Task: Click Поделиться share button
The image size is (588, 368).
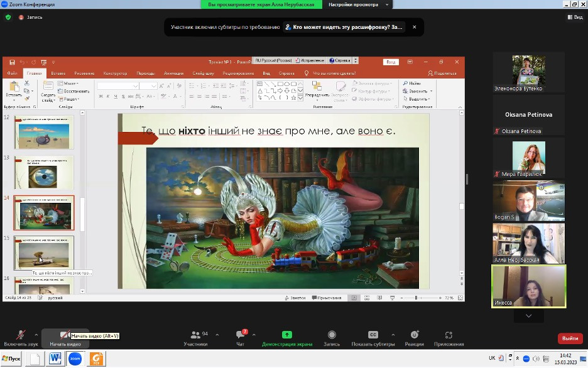Action: (442, 73)
